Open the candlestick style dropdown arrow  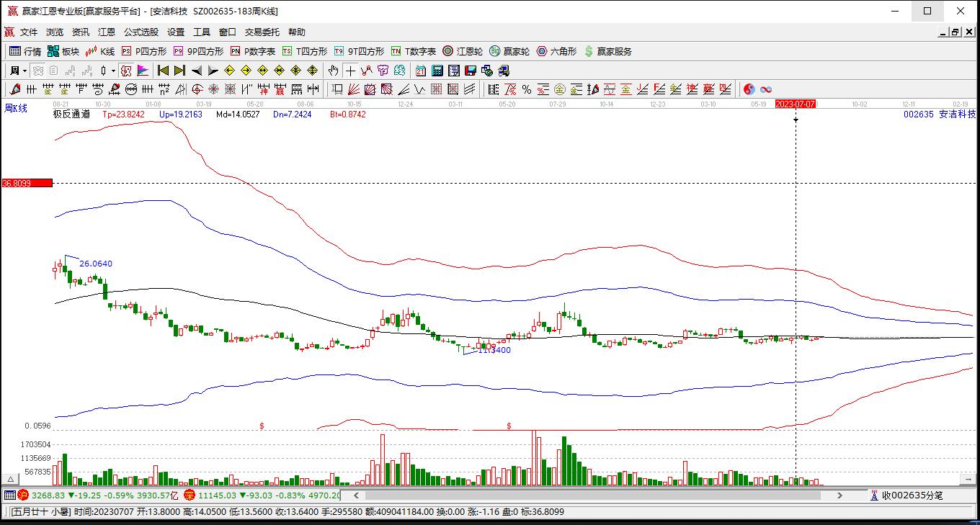pyautogui.click(x=113, y=71)
